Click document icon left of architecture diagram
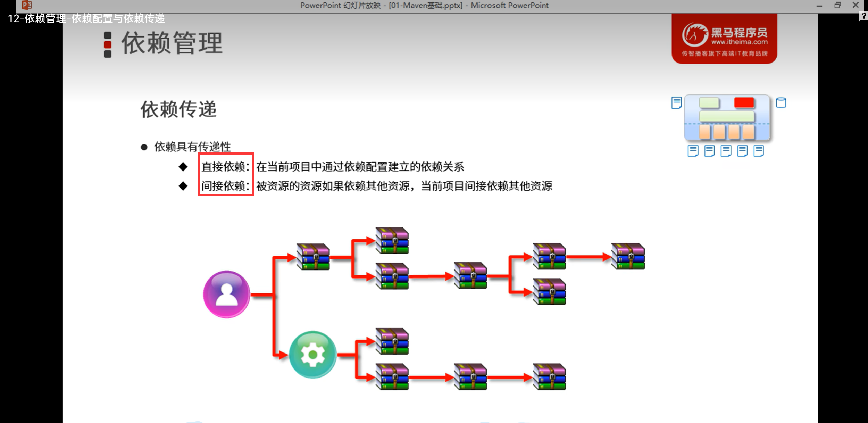Screen dimensions: 868x423 (x=676, y=103)
